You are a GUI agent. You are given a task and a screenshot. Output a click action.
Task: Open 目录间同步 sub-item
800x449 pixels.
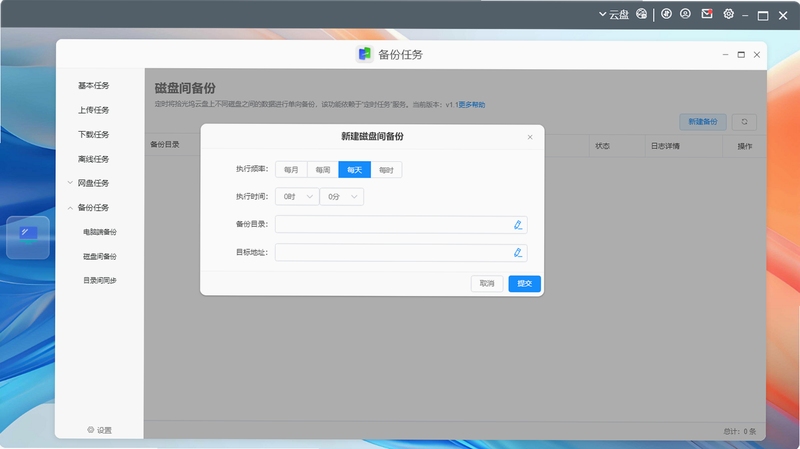[99, 280]
